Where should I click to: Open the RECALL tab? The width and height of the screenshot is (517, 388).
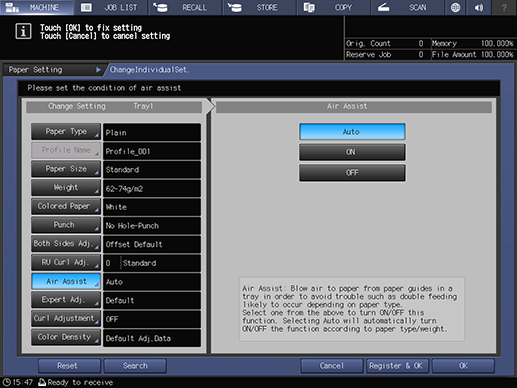tap(185, 7)
